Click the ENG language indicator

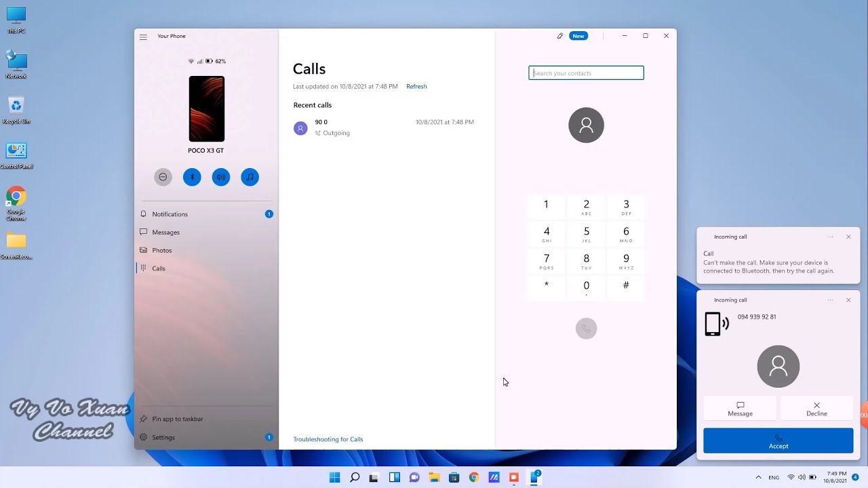click(x=774, y=477)
